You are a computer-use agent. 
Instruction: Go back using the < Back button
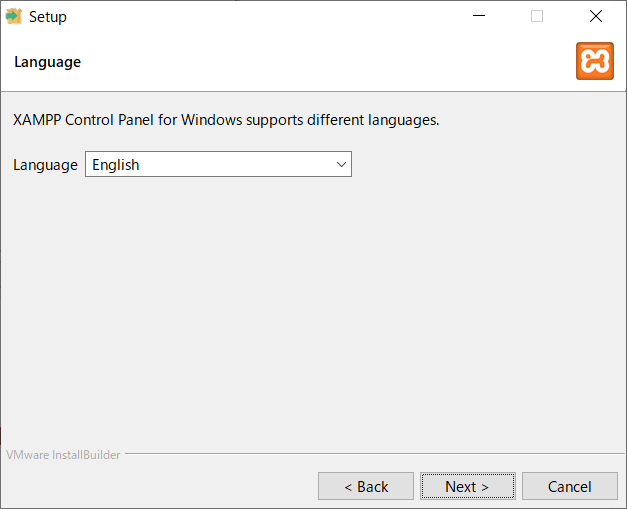pyautogui.click(x=366, y=486)
